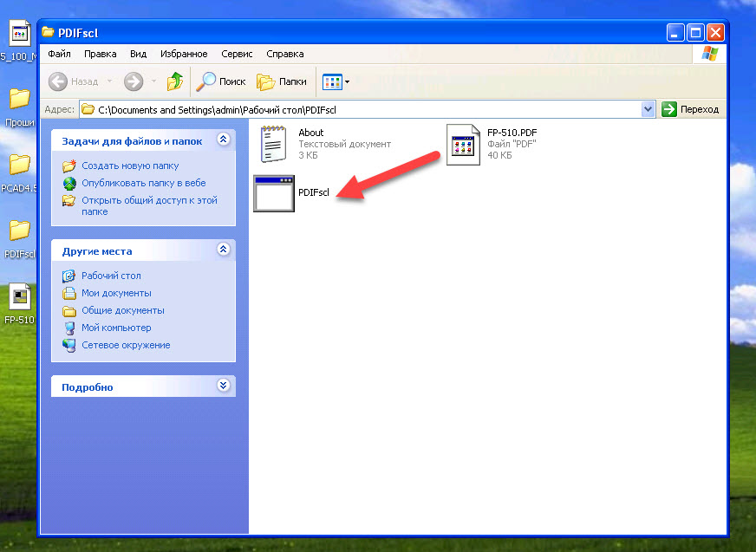
Task: Open the Избранное menu
Action: click(x=184, y=54)
